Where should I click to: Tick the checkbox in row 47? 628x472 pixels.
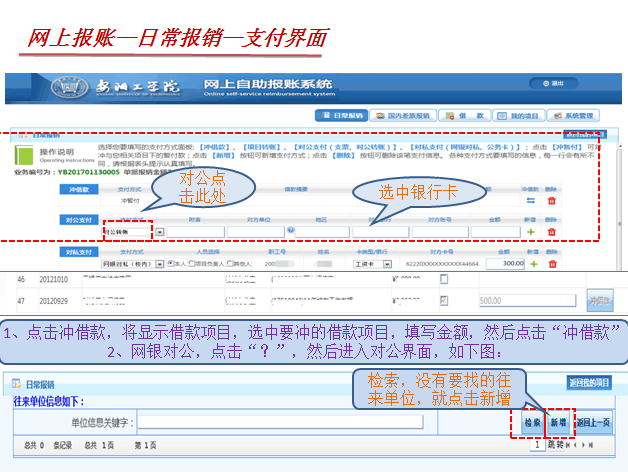coord(444,299)
